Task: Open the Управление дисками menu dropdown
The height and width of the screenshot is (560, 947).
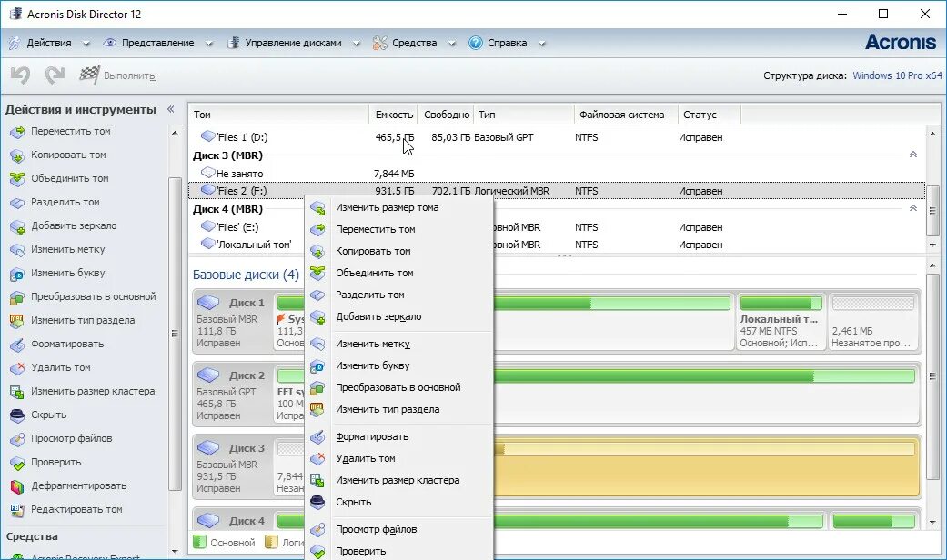Action: [293, 43]
